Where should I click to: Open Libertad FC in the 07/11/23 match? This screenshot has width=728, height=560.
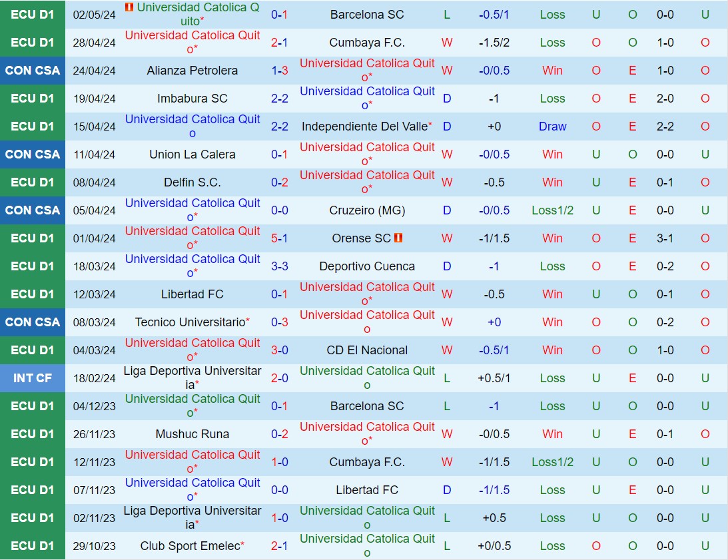[x=367, y=490]
